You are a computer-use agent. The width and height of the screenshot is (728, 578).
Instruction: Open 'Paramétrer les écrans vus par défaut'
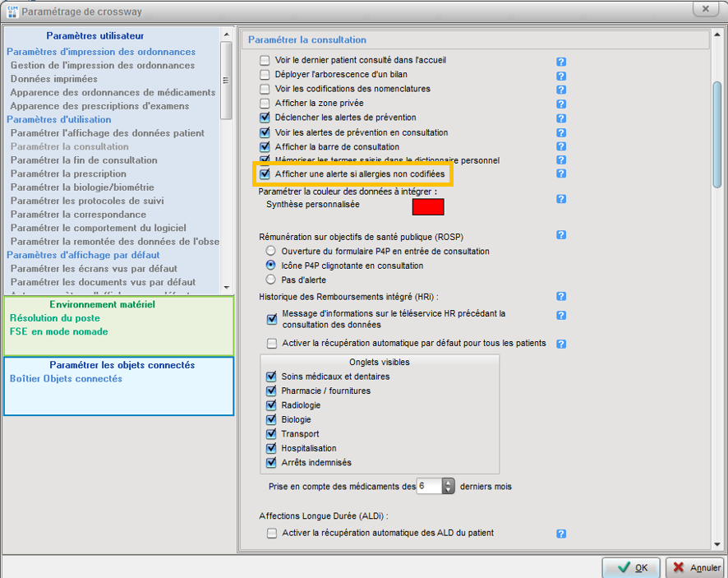tap(94, 269)
